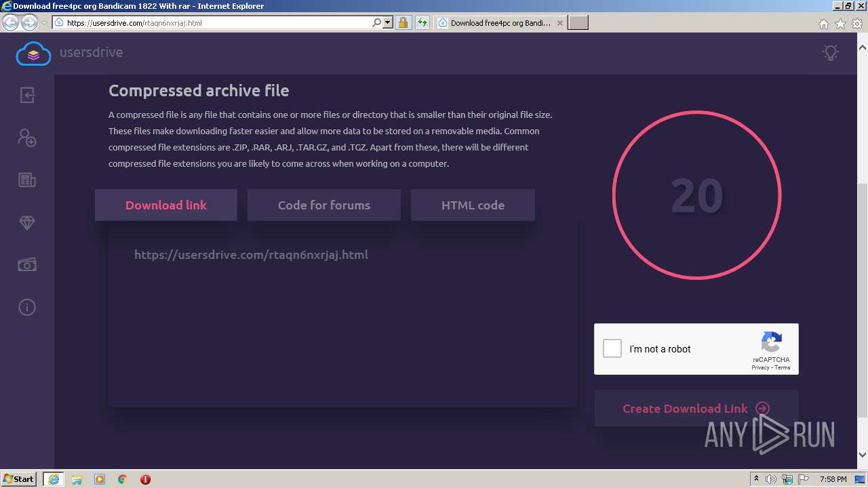The height and width of the screenshot is (488, 868).
Task: Open the premium diamond sidebar icon
Action: coord(27,223)
